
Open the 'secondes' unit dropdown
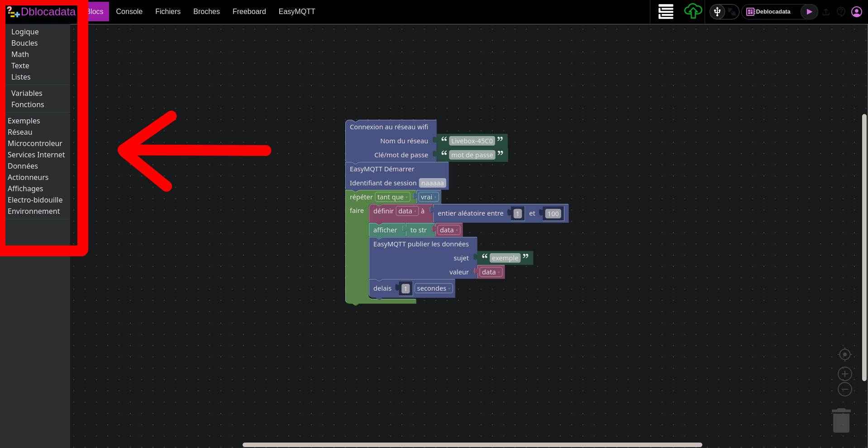pyautogui.click(x=433, y=288)
